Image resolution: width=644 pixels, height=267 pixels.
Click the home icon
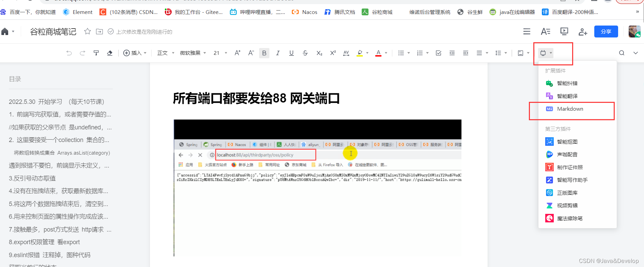(5, 32)
